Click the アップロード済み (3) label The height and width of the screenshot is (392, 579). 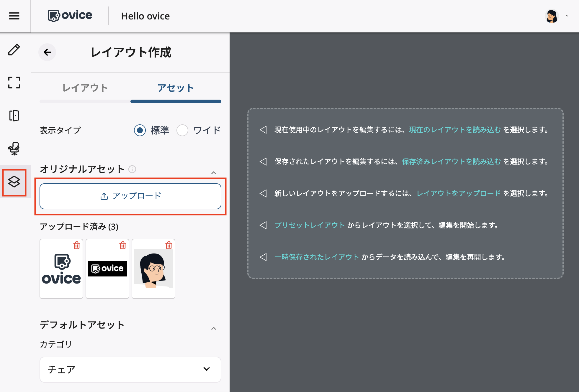click(79, 226)
